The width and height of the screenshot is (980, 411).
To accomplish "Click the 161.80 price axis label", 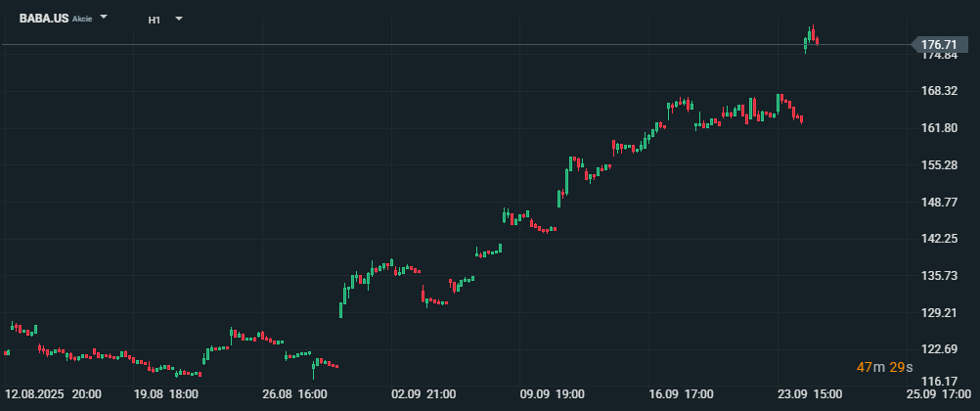I will (938, 128).
